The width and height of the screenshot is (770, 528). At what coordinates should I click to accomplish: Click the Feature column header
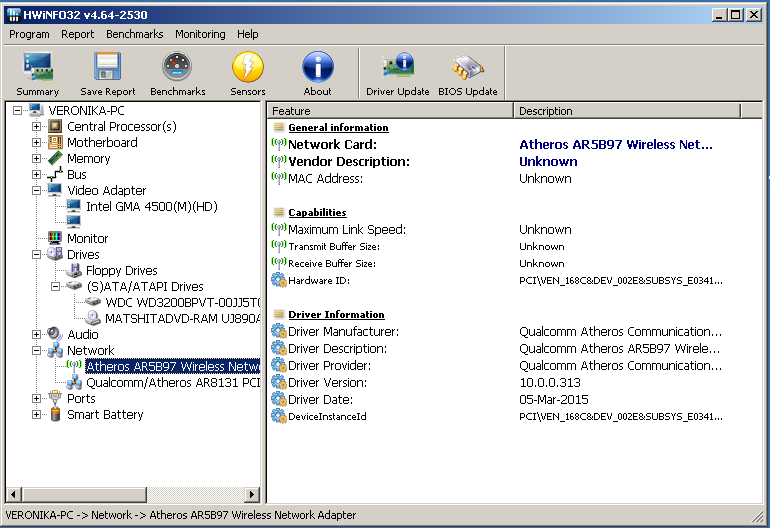[390, 111]
